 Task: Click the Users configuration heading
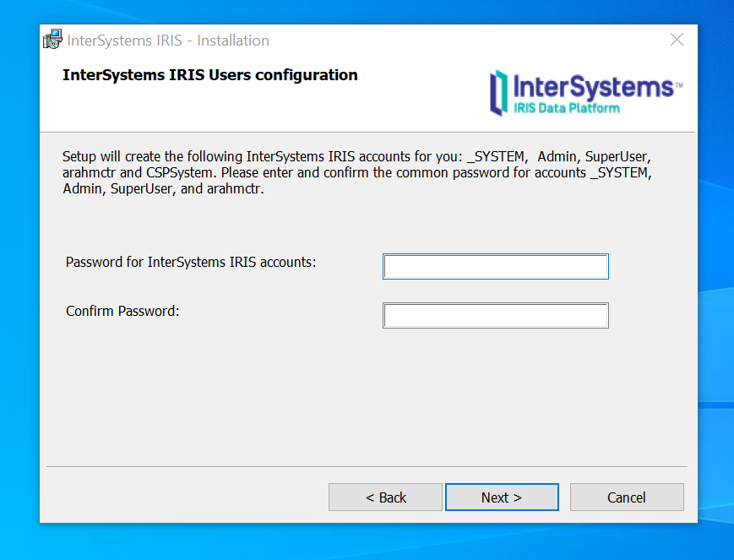[210, 75]
